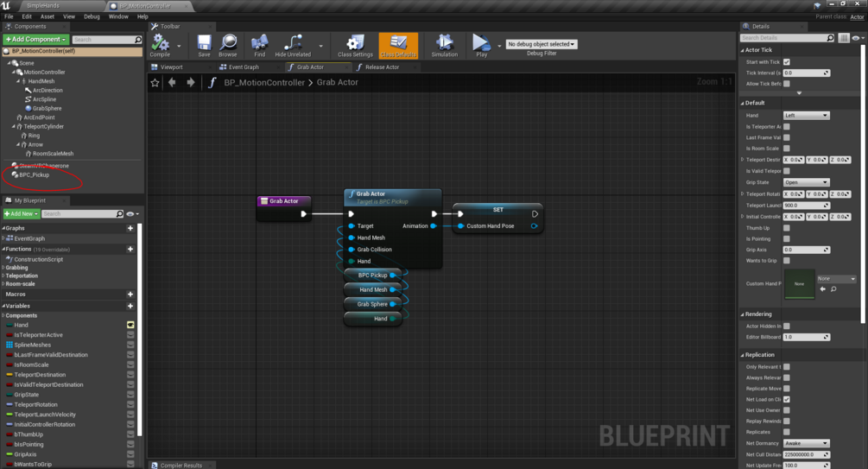Open the Find tool in the toolbar

[x=259, y=46]
